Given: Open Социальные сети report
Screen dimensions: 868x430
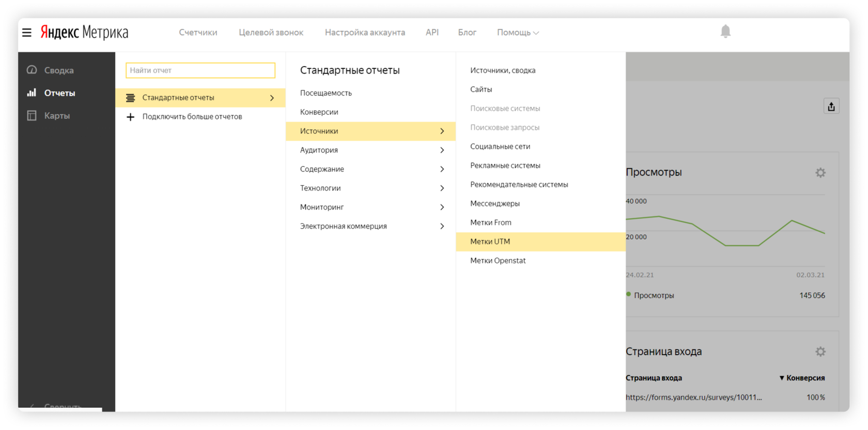Looking at the screenshot, I should (x=500, y=147).
